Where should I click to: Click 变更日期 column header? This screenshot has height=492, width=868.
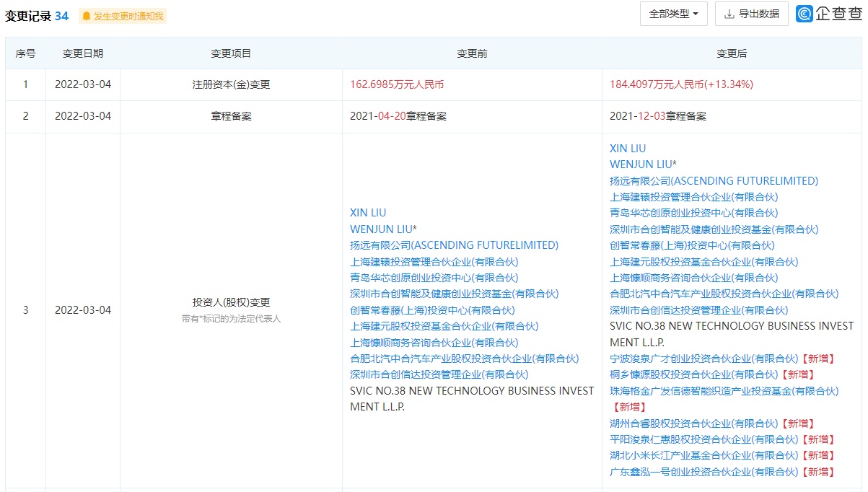(x=83, y=53)
